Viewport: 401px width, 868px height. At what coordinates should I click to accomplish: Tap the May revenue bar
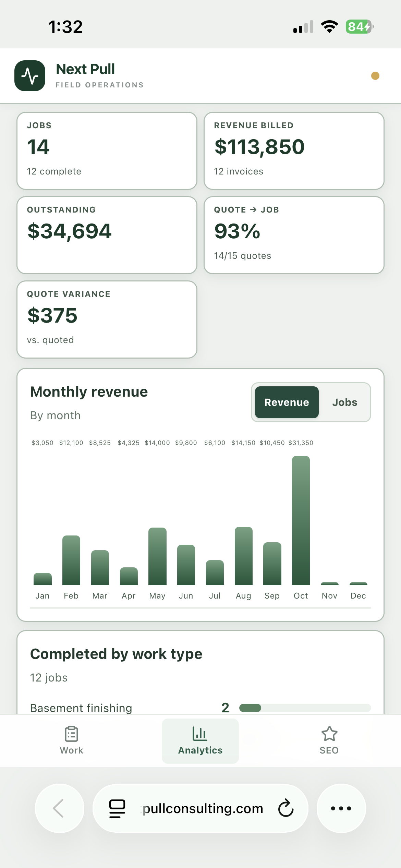point(157,556)
